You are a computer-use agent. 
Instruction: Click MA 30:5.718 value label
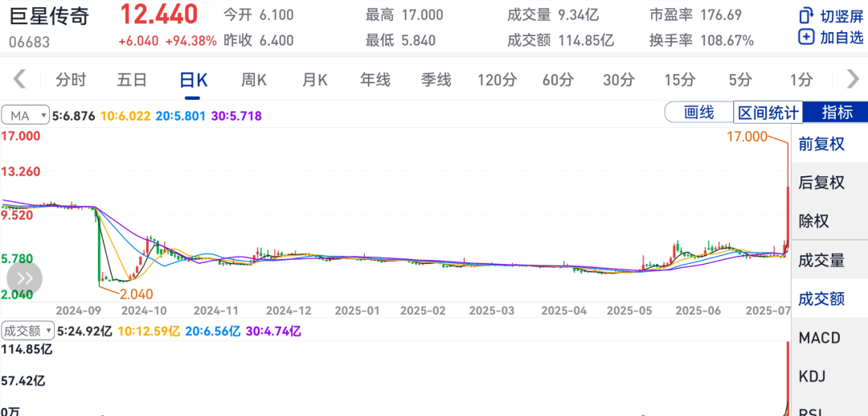click(235, 117)
